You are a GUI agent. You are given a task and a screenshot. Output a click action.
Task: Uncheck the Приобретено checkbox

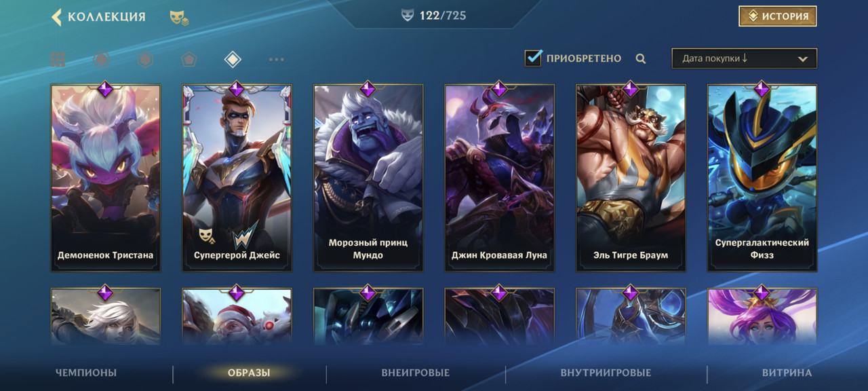click(533, 58)
